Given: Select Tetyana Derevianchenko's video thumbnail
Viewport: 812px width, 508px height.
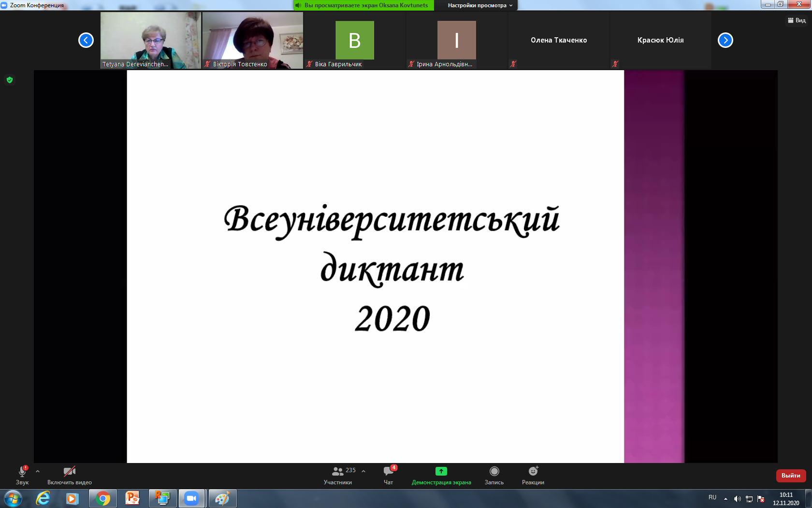Looking at the screenshot, I should (x=150, y=40).
